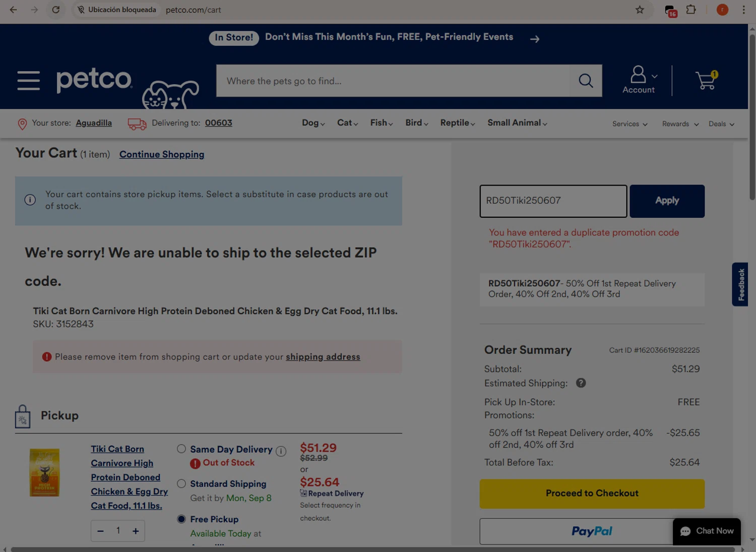Select Standard Shipping option
756x552 pixels.
(181, 483)
